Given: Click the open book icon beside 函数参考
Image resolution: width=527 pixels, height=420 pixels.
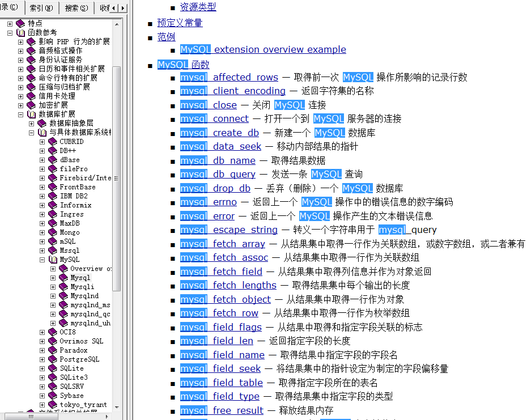Looking at the screenshot, I should tap(20, 33).
